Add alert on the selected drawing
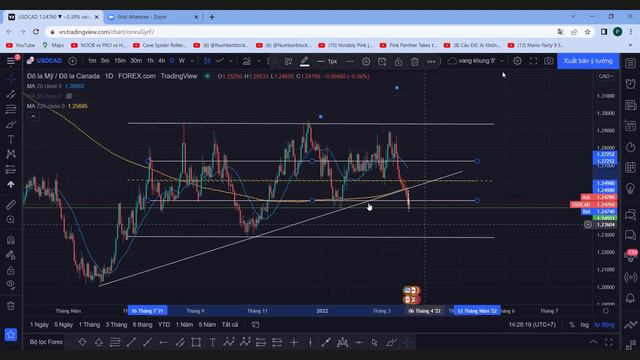 coord(382,61)
